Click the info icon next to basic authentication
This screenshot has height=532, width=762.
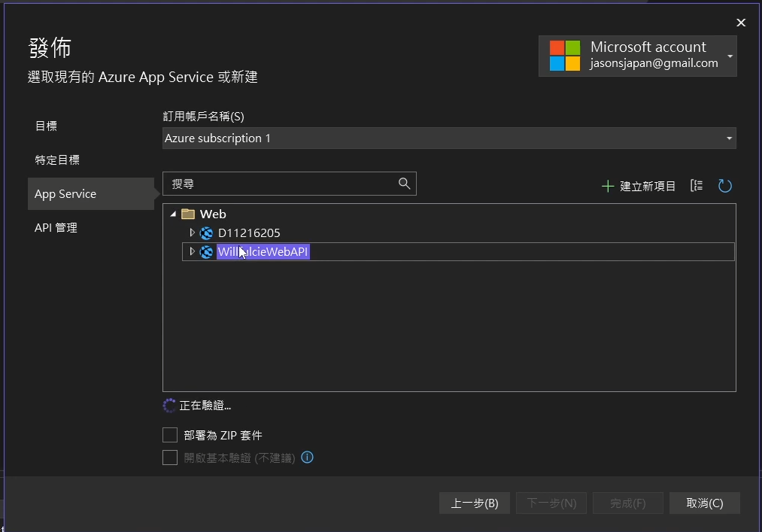tap(307, 457)
